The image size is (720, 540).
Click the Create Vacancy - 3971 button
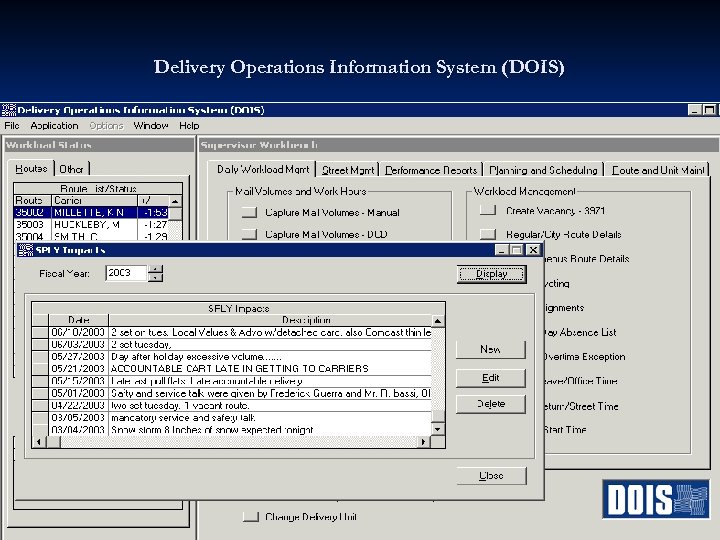click(488, 210)
